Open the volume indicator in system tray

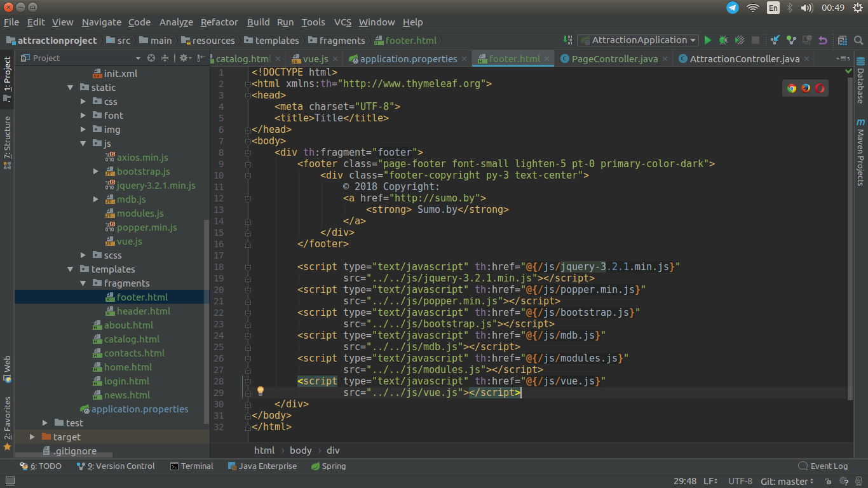pos(807,8)
